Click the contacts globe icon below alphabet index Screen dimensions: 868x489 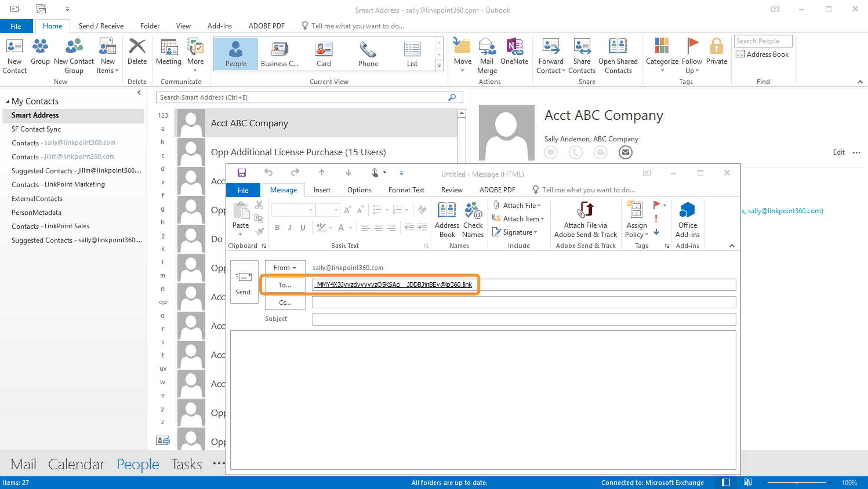pos(163,440)
